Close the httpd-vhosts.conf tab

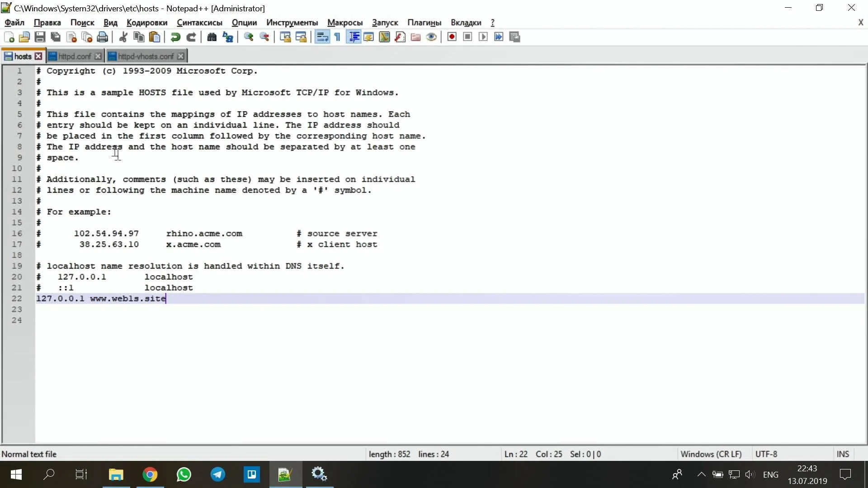point(180,56)
